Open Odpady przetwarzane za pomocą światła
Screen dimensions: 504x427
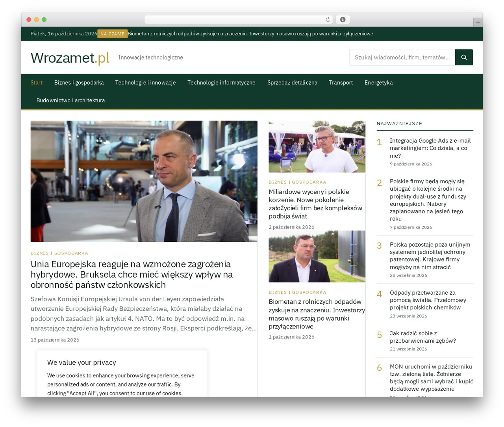[x=428, y=300]
